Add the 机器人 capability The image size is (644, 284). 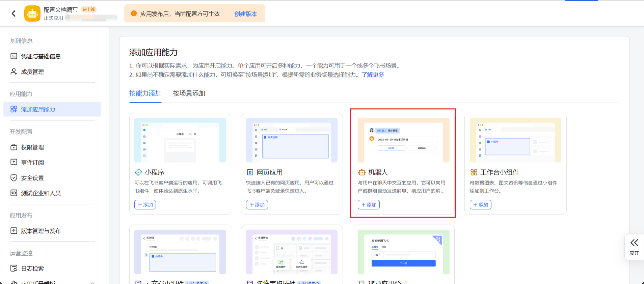click(x=369, y=205)
